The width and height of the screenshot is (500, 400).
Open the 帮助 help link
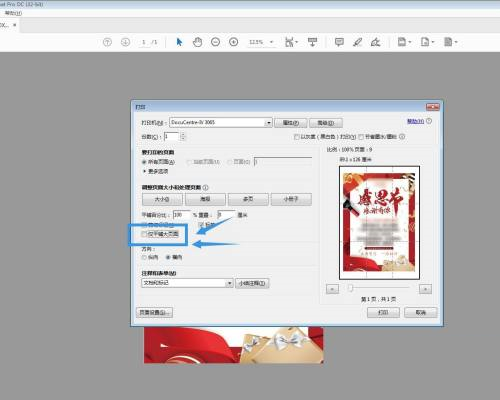point(415,121)
